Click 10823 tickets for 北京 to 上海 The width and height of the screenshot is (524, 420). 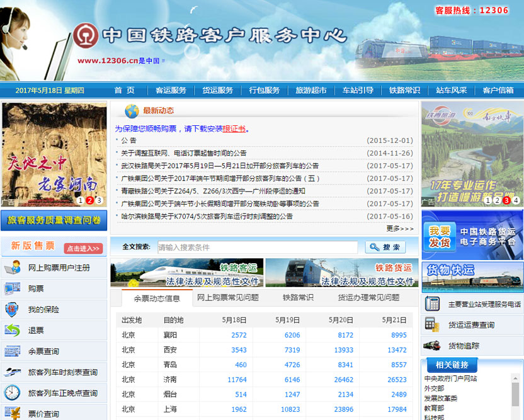coord(290,409)
